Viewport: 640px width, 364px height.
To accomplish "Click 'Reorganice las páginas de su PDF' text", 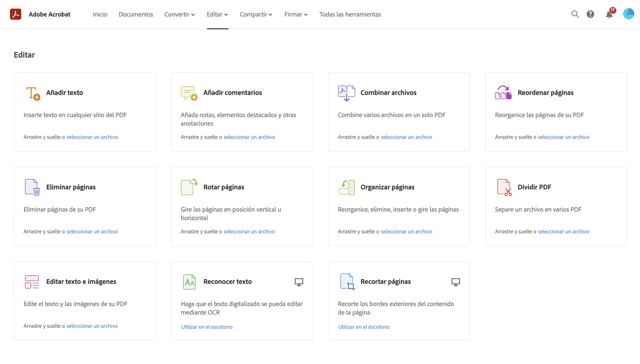I will point(539,115).
